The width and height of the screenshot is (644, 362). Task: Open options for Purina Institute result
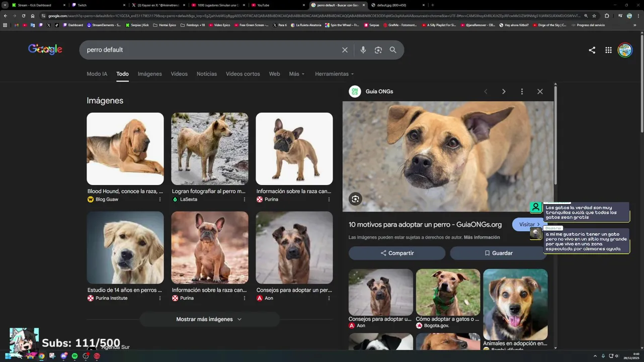[160, 298]
